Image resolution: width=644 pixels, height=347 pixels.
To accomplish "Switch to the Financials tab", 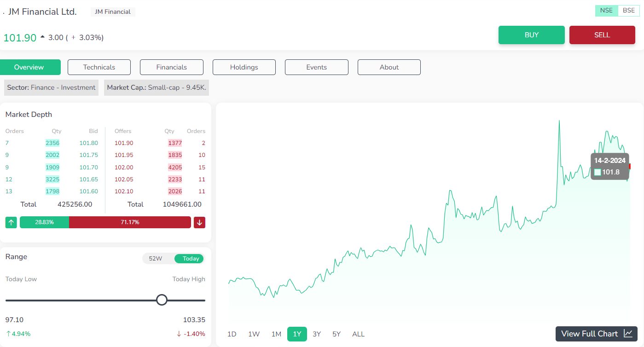I will [172, 67].
